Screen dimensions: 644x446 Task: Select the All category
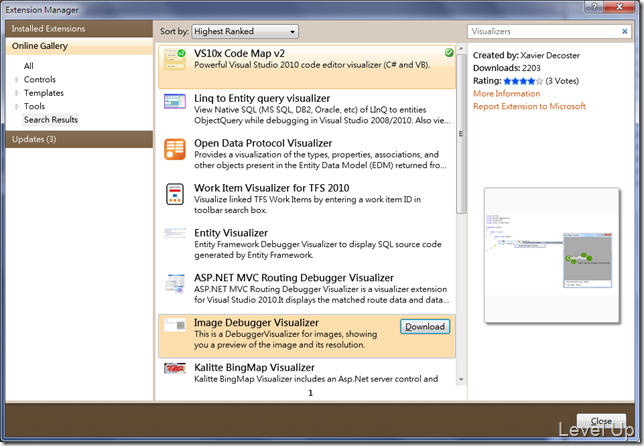28,66
